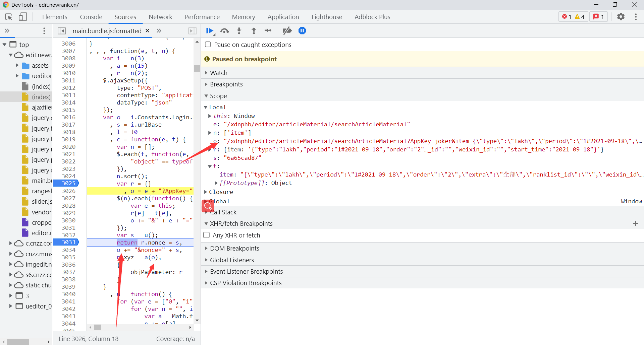The image size is (644, 345).
Task: Open the Performance tab
Action: 202,17
